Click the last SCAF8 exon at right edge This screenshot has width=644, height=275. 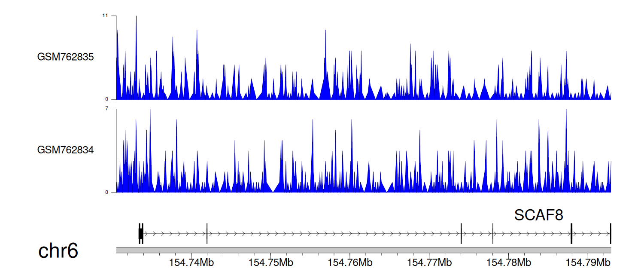610,233
